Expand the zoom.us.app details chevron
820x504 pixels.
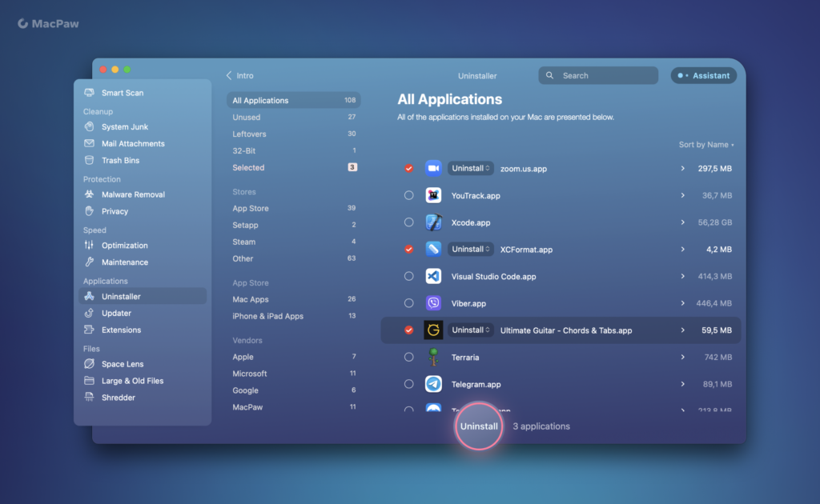682,168
